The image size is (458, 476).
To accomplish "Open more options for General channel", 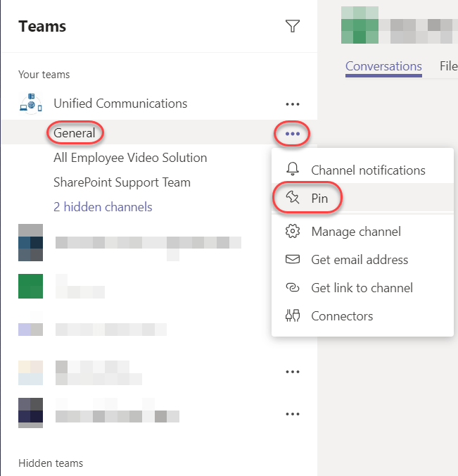I will point(293,134).
